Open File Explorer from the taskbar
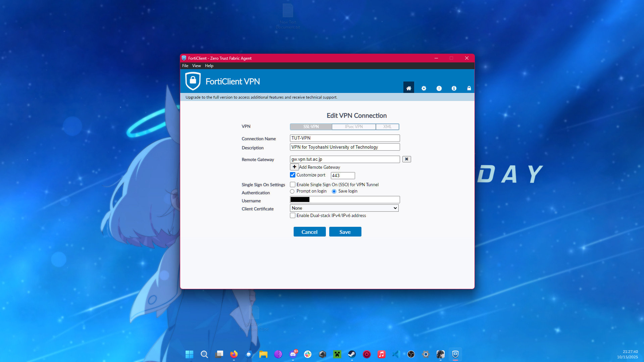 pyautogui.click(x=263, y=354)
